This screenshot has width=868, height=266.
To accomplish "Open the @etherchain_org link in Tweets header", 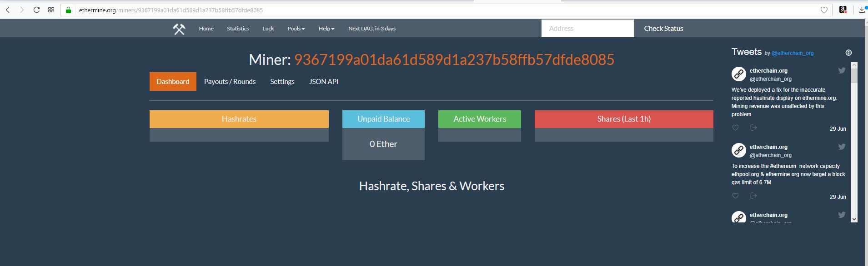I will (793, 53).
